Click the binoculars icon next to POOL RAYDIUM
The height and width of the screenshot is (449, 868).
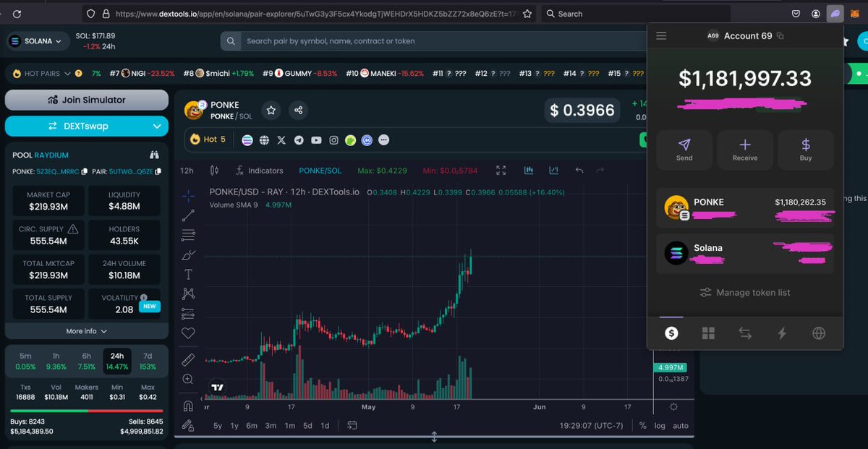[154, 155]
